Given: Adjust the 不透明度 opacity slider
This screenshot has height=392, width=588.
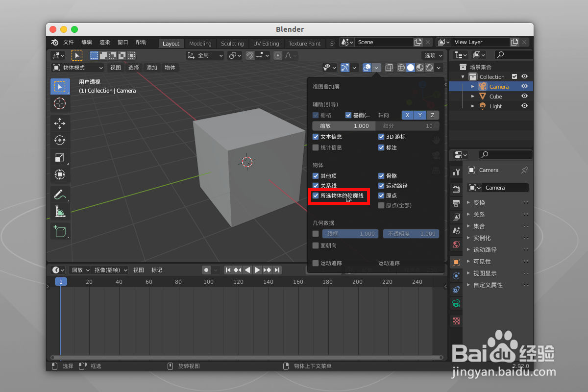Looking at the screenshot, I should tap(411, 234).
